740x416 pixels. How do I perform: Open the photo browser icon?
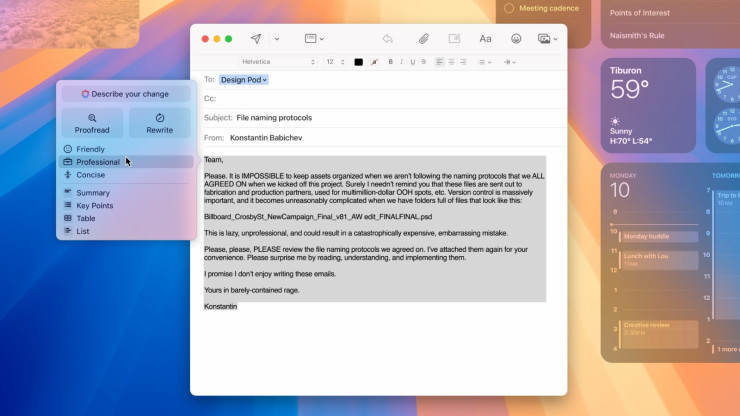[545, 39]
